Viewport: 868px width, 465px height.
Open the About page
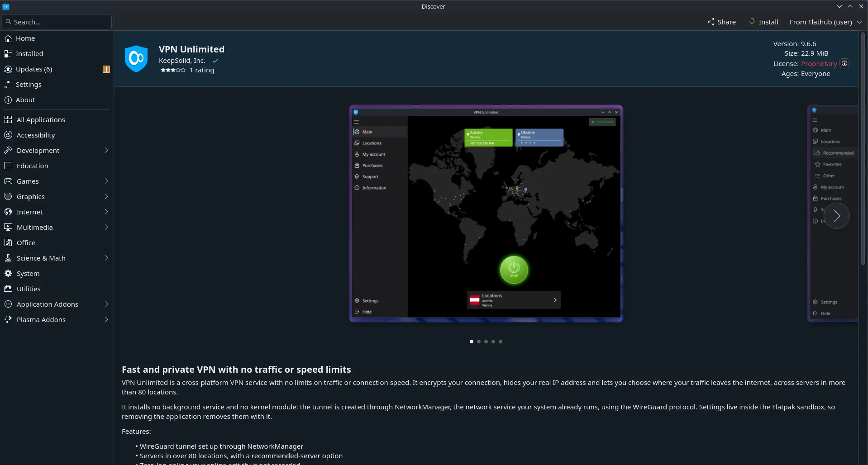[x=57, y=100]
